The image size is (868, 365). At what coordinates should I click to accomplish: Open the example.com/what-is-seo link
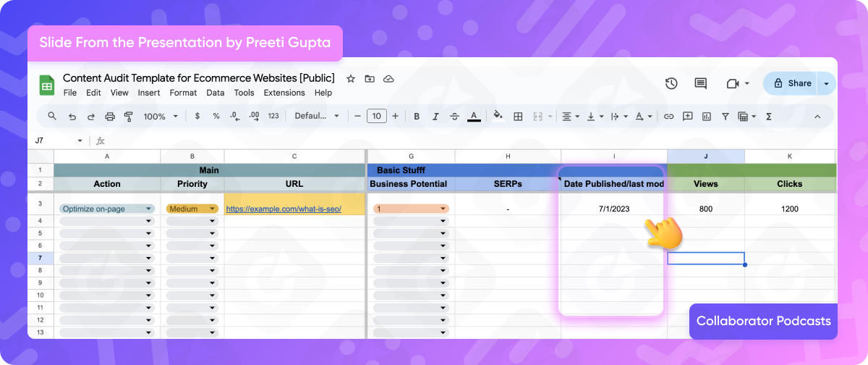[284, 209]
